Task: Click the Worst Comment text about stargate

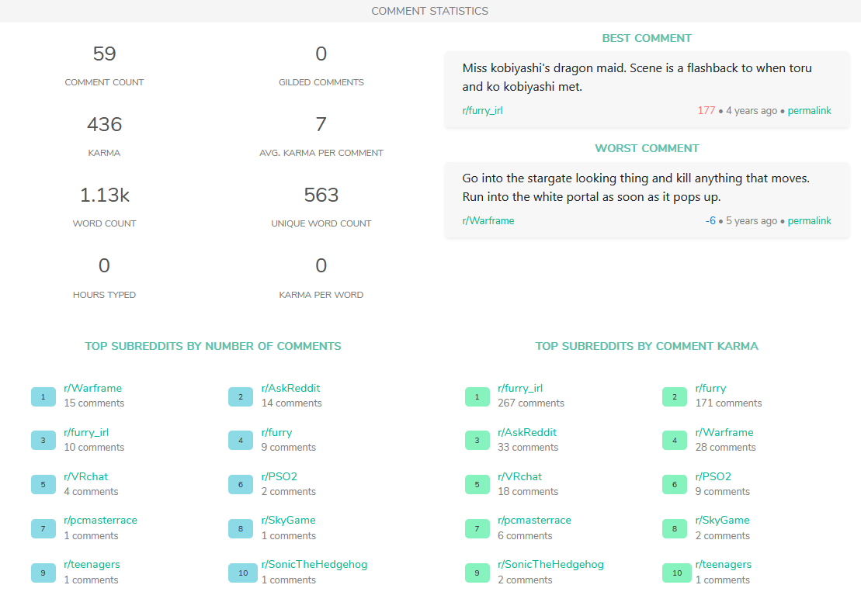Action: [636, 188]
